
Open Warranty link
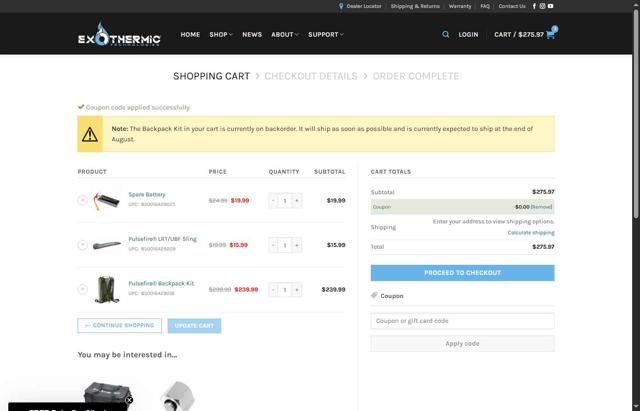[460, 6]
